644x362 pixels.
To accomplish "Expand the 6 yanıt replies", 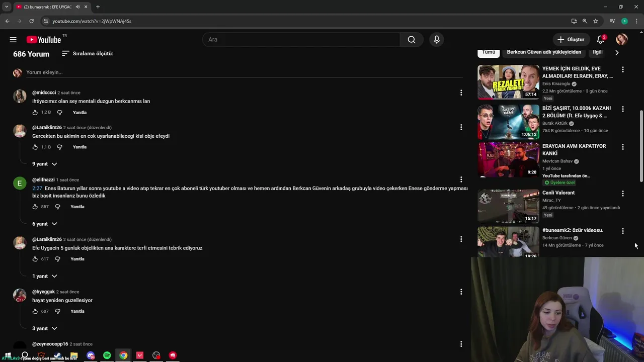I will click(45, 224).
